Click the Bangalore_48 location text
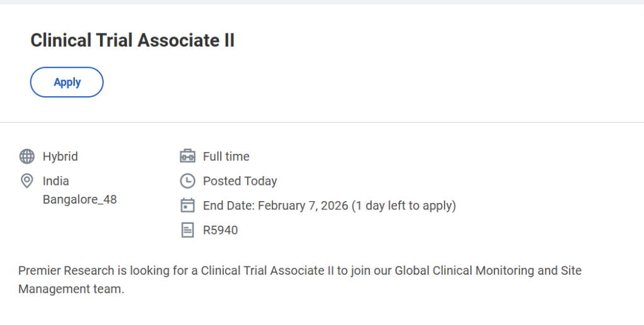The image size is (644, 325). coord(80,200)
